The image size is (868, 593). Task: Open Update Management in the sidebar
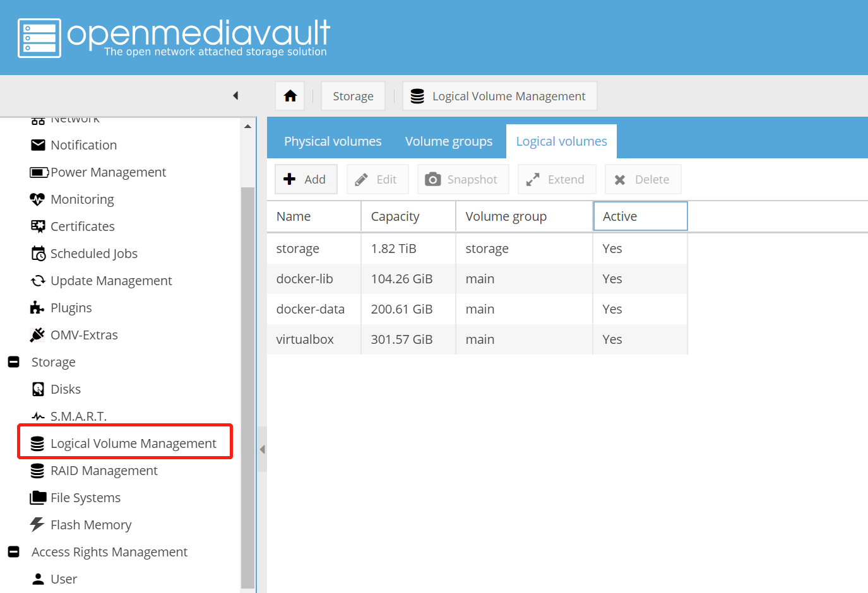pos(111,281)
